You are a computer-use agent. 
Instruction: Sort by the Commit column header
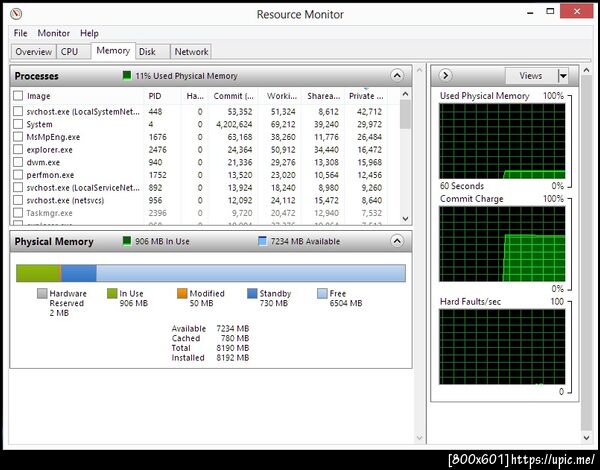point(233,96)
